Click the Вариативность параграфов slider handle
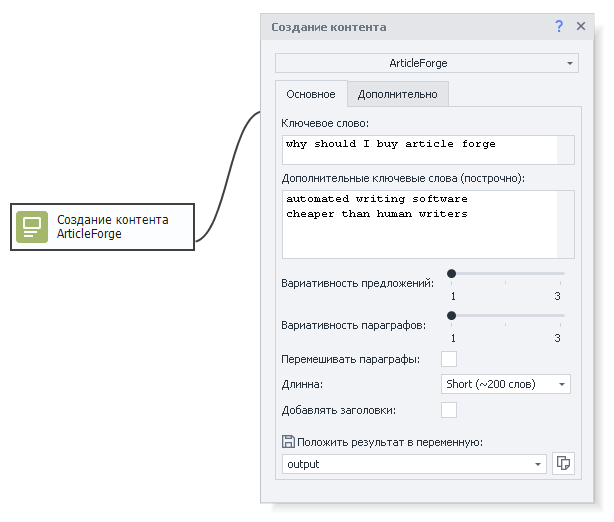 coord(452,315)
